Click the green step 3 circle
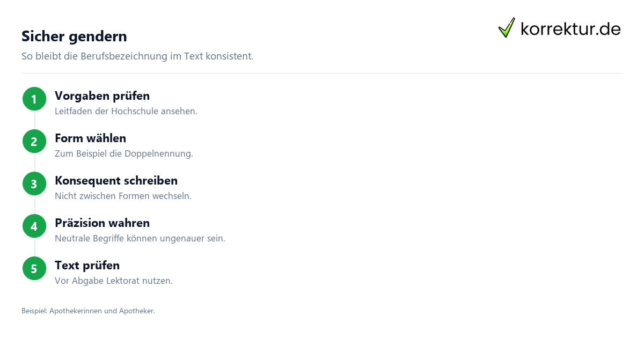 [34, 184]
